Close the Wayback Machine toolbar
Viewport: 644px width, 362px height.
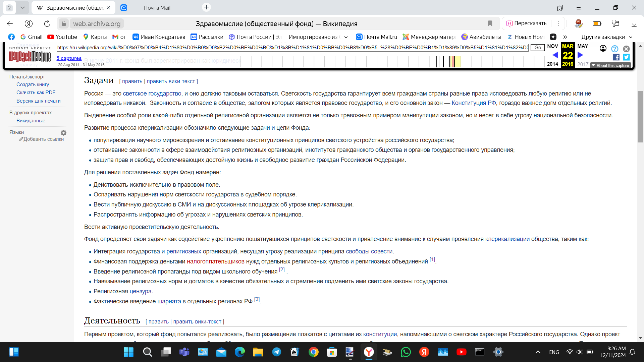tap(626, 49)
